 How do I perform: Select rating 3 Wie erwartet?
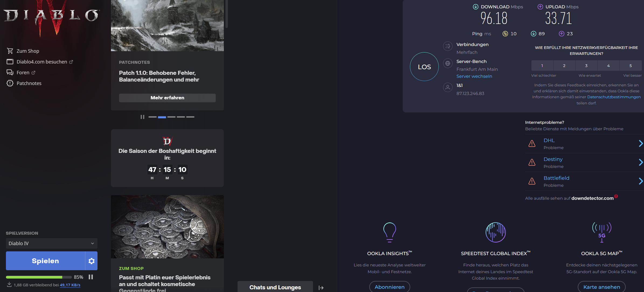(586, 66)
